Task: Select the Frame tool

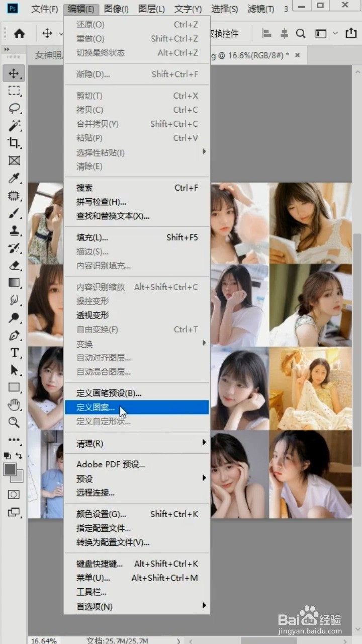Action: (14, 160)
